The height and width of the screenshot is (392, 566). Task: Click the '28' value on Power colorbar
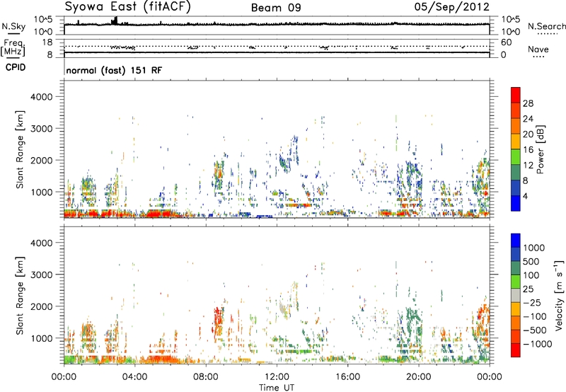coord(528,103)
